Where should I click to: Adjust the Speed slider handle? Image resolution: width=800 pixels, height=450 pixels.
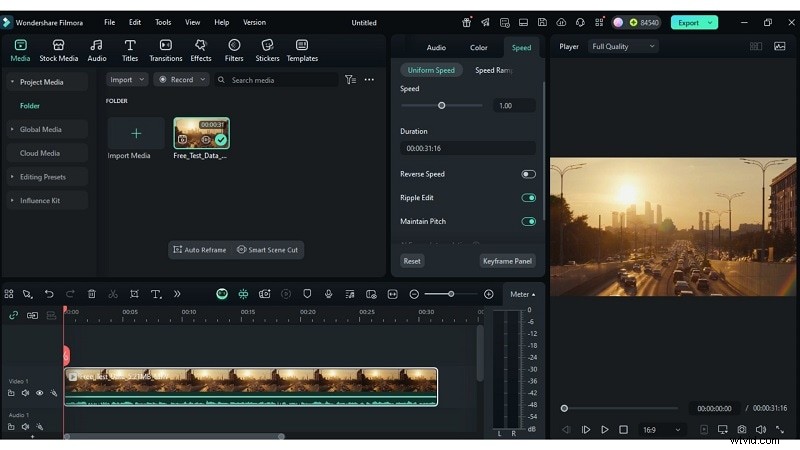(x=441, y=106)
